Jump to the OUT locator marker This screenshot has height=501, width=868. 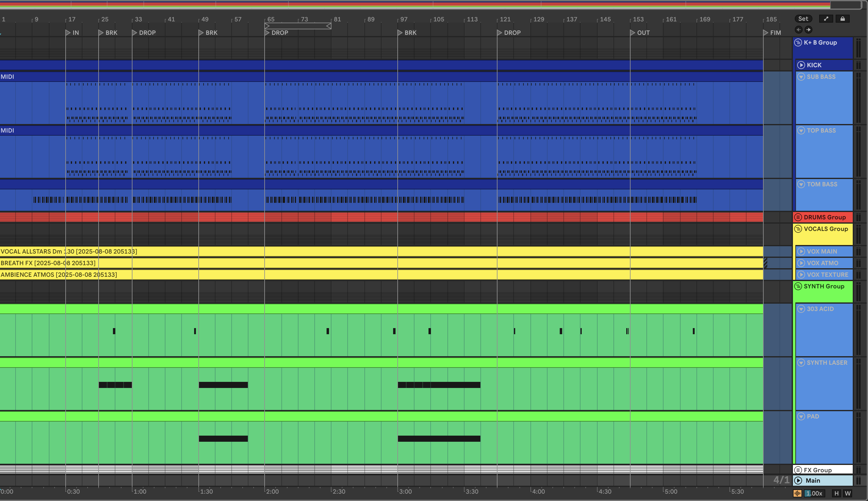(633, 33)
